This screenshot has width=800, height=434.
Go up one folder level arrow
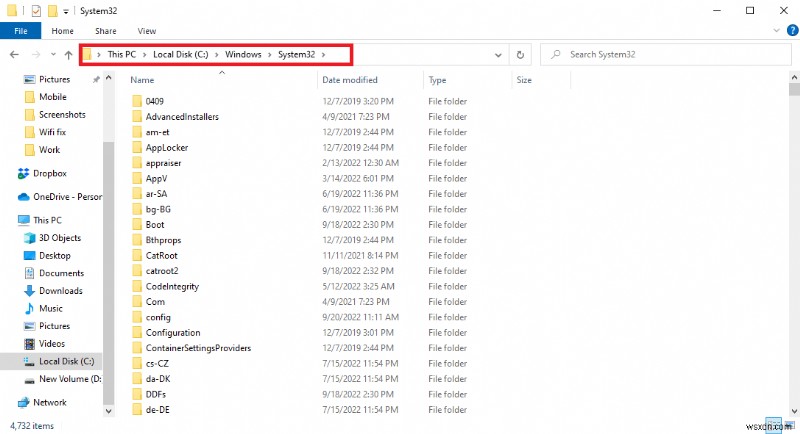pos(68,55)
